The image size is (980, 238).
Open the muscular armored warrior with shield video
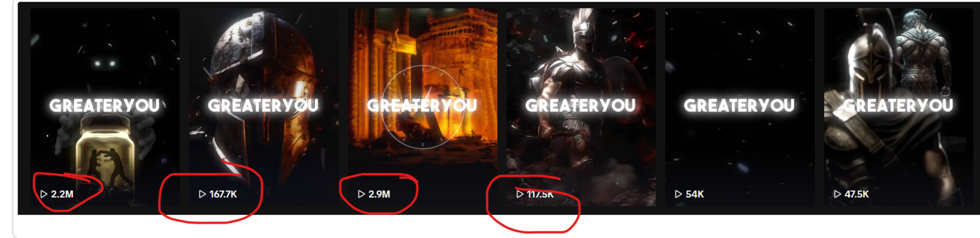click(x=581, y=107)
